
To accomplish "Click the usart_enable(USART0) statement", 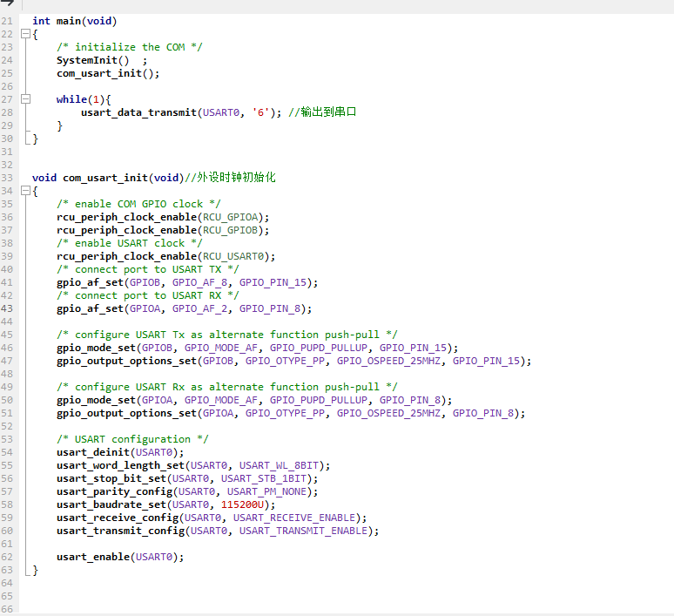I will tap(120, 557).
